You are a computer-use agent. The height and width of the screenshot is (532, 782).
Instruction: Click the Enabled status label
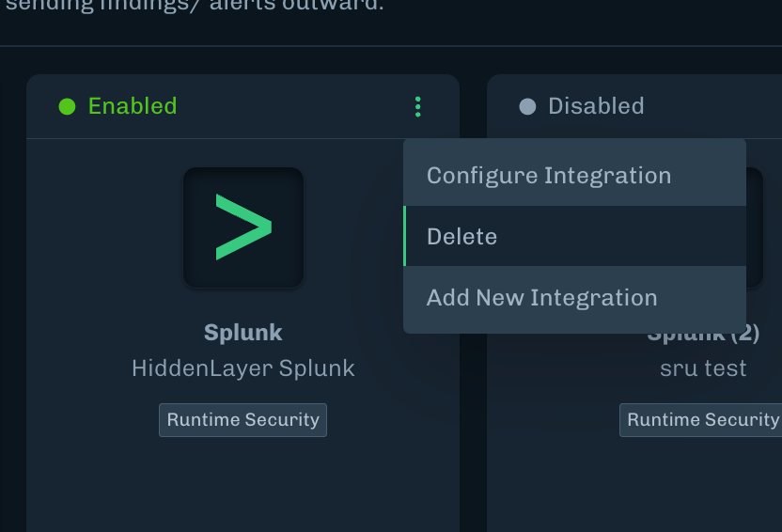tap(133, 106)
